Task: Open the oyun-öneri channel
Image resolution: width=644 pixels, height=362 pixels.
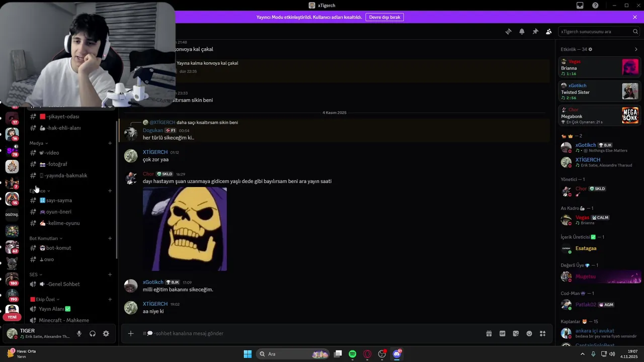Action: pos(72,212)
